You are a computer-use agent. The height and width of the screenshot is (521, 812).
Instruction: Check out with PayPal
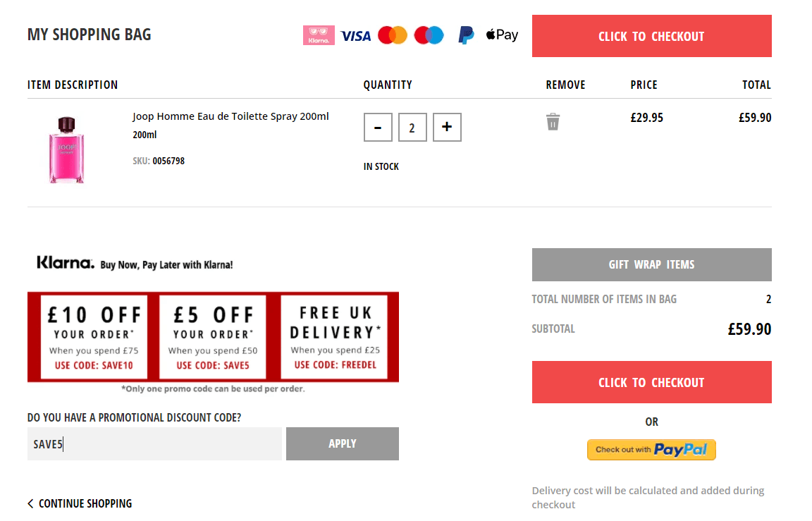click(x=651, y=449)
